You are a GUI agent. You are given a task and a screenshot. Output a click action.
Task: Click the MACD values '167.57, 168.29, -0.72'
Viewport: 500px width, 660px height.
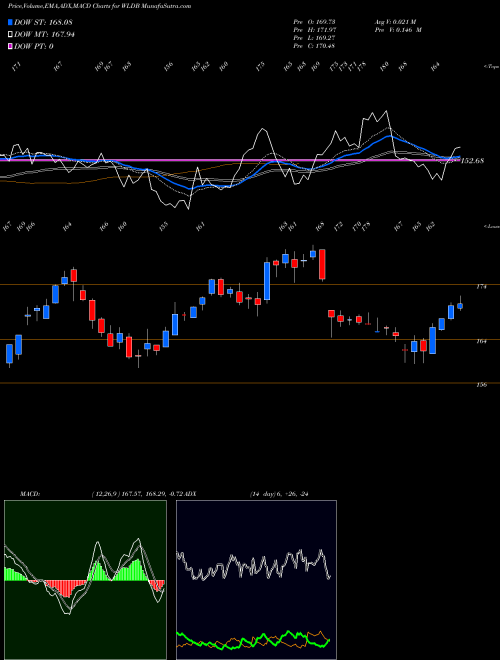(153, 494)
